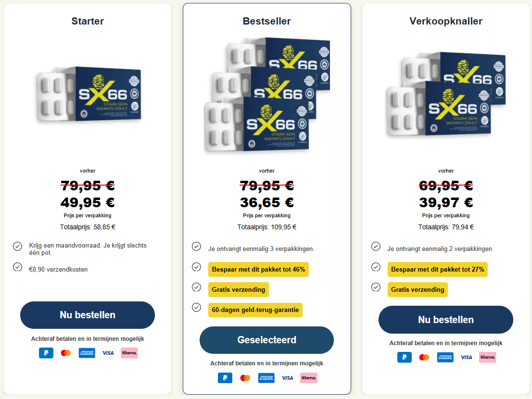Click the Klarna icon under Verkoopknaller
The height and width of the screenshot is (399, 532).
(488, 357)
